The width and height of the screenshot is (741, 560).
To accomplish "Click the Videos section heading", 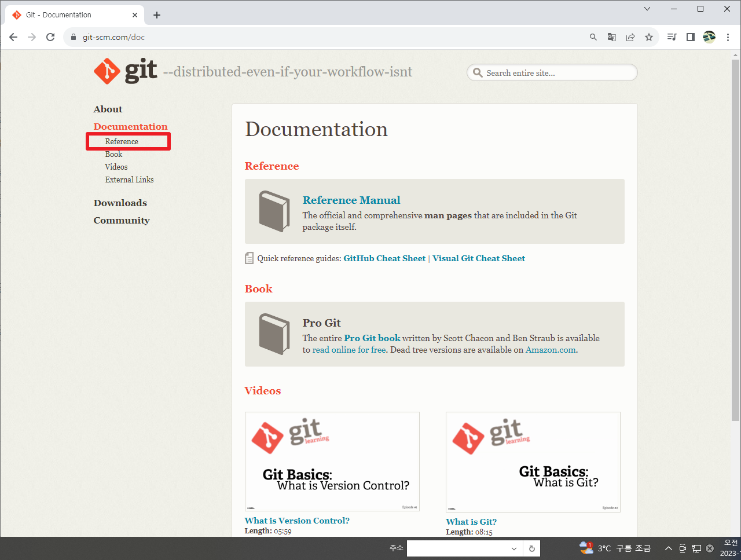I will point(262,391).
